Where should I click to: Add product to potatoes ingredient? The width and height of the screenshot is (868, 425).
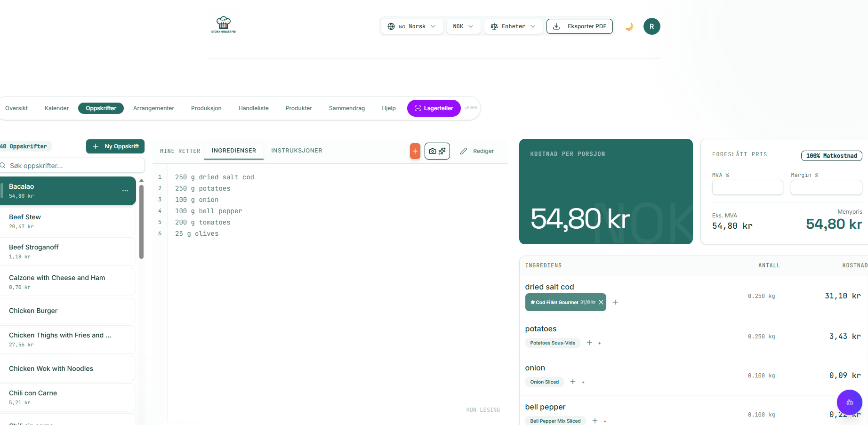coord(589,343)
